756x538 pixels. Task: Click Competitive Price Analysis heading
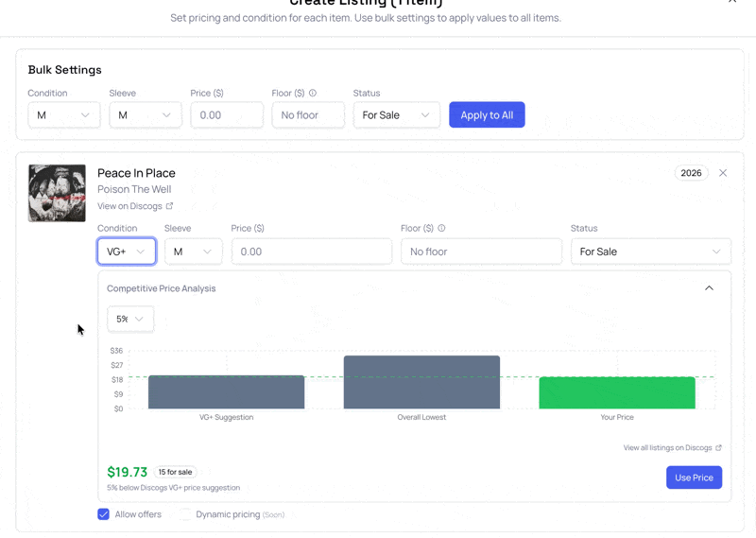coord(161,288)
